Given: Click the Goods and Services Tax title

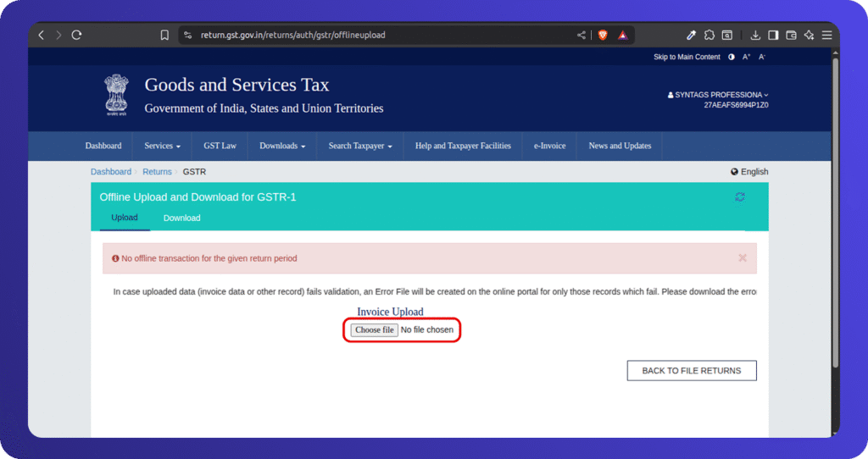Looking at the screenshot, I should coord(237,85).
